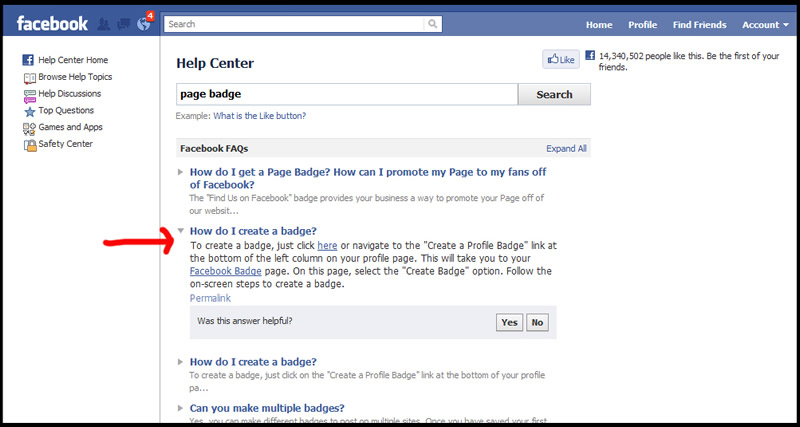
Task: Click the Help Center search field with 'page badge'
Action: 347,94
